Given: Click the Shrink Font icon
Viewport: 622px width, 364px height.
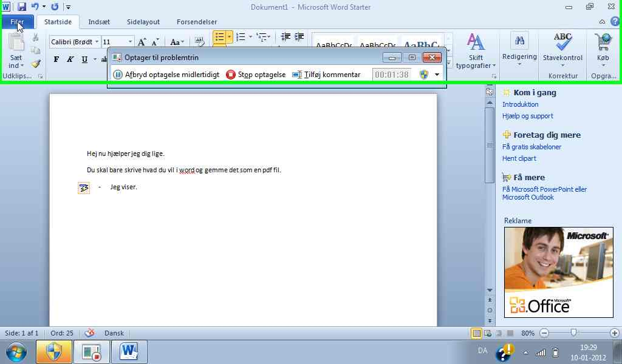Looking at the screenshot, I should pyautogui.click(x=155, y=42).
